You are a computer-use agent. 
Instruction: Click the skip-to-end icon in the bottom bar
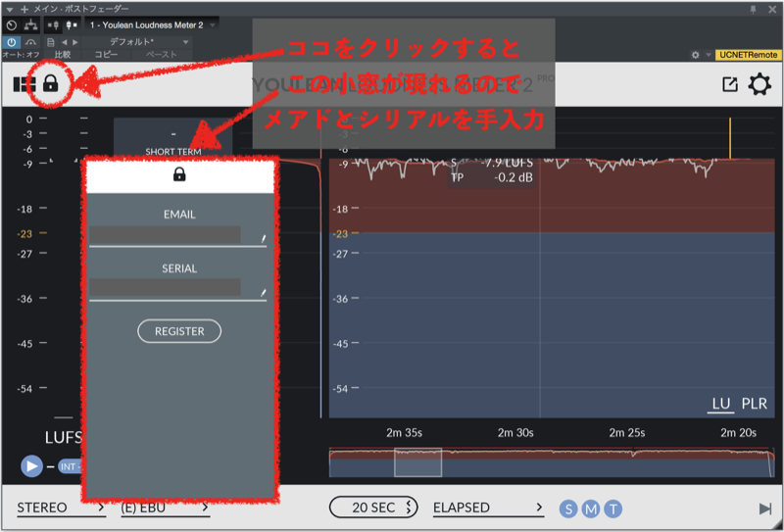point(765,509)
